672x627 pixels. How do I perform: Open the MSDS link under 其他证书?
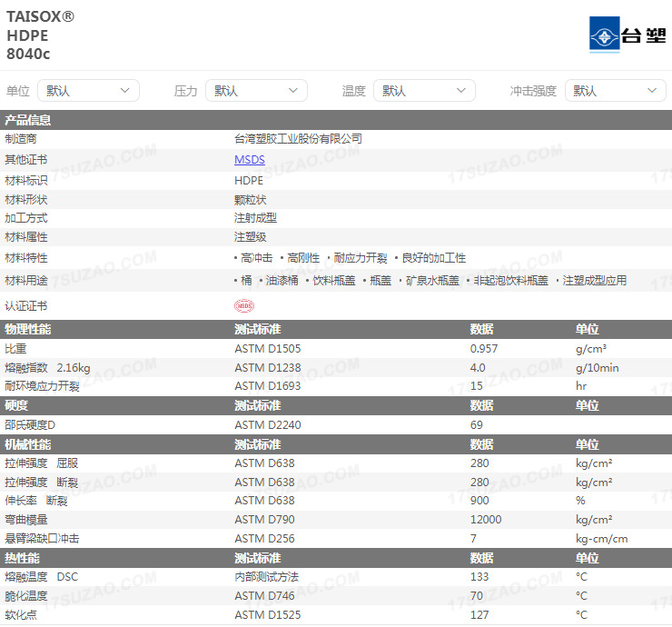[x=250, y=160]
